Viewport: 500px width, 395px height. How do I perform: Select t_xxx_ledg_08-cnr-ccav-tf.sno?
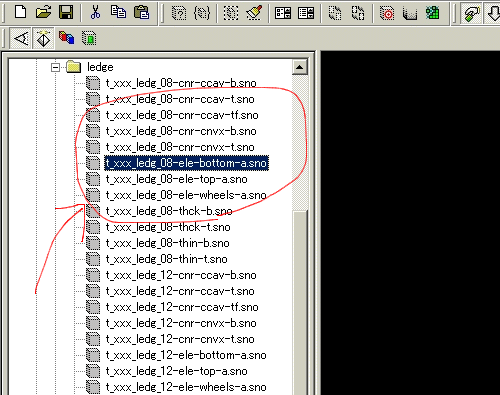click(x=182, y=115)
